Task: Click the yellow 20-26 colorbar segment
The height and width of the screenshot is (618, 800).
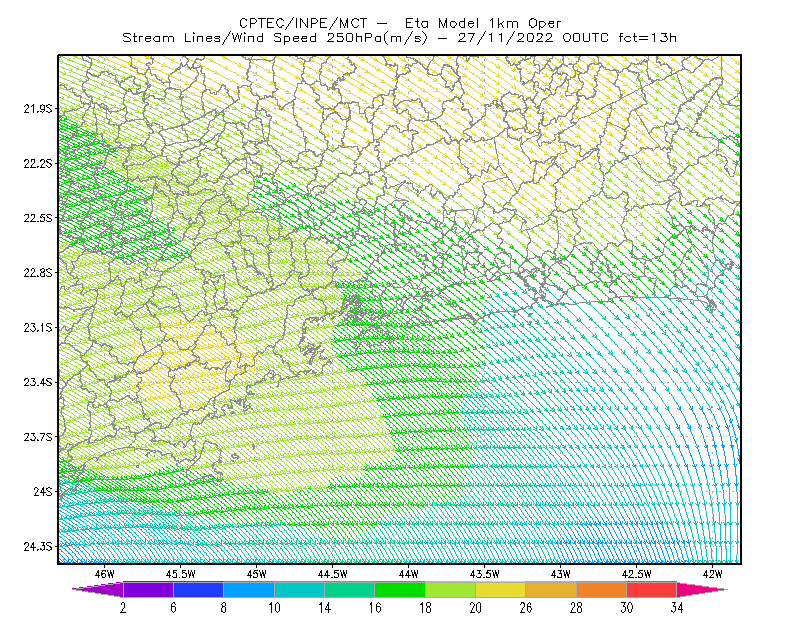Action: point(501,589)
